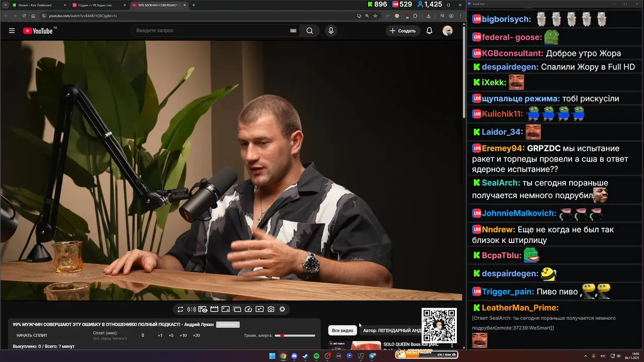Screen dimensions: 644x362
Task: Reload the page in the browser
Action: pyautogui.click(x=24, y=16)
